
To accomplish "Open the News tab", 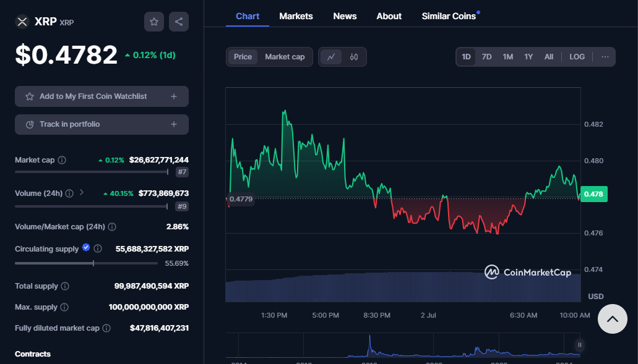I will point(345,16).
